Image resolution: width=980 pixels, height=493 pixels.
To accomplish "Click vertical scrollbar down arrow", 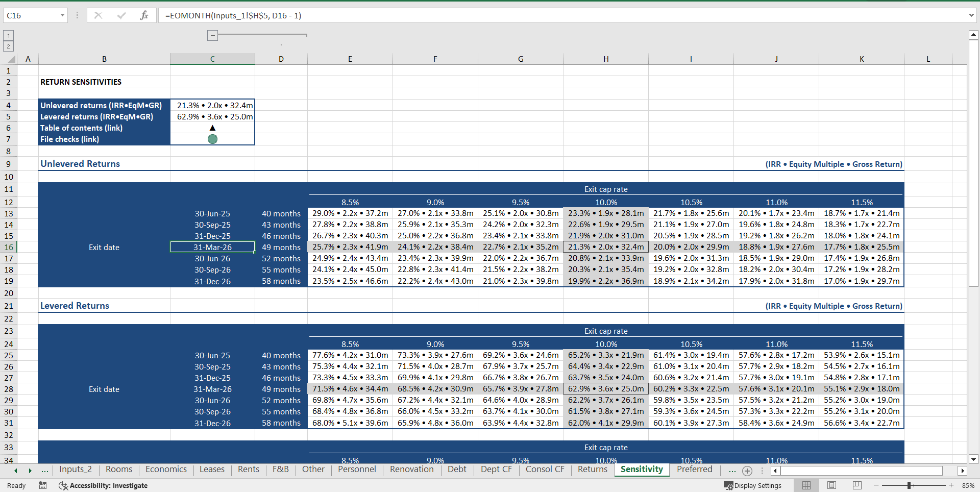I will point(973,459).
